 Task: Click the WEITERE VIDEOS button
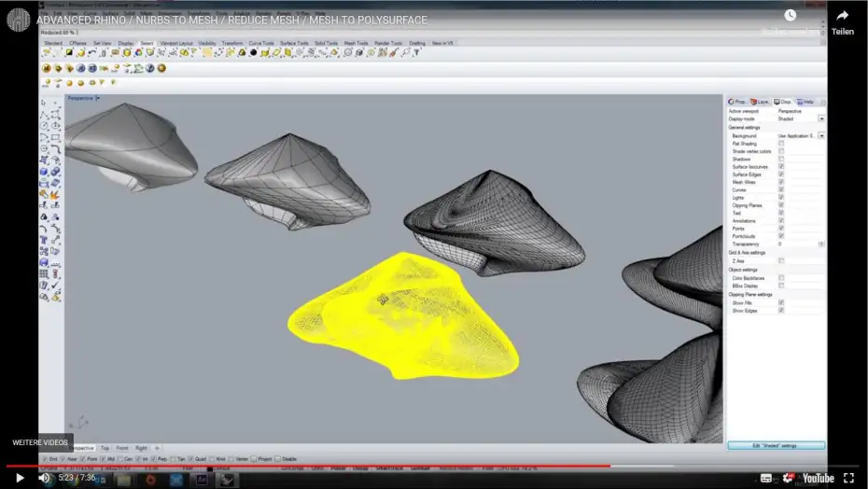pyautogui.click(x=40, y=442)
